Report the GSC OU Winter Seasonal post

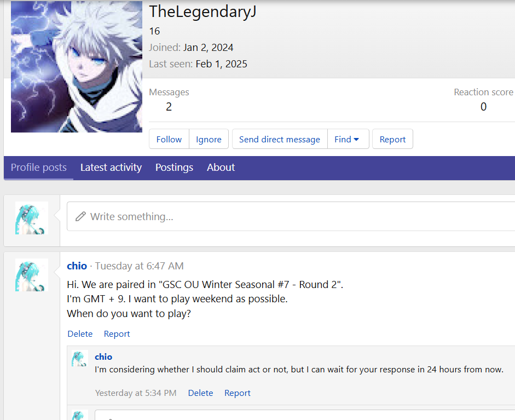pyautogui.click(x=117, y=334)
